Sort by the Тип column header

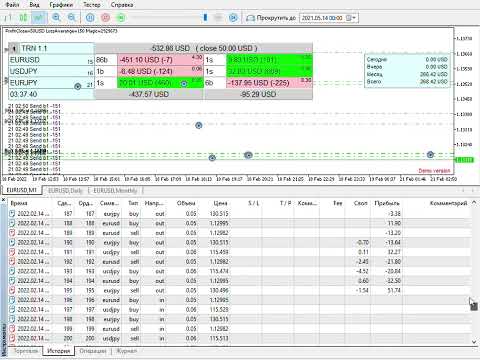point(133,203)
